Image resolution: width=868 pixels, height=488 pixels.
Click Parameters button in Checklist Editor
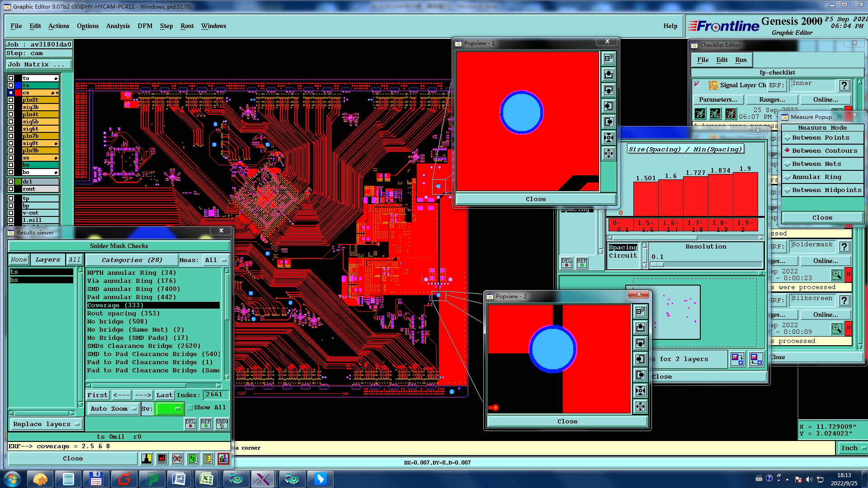pos(718,100)
